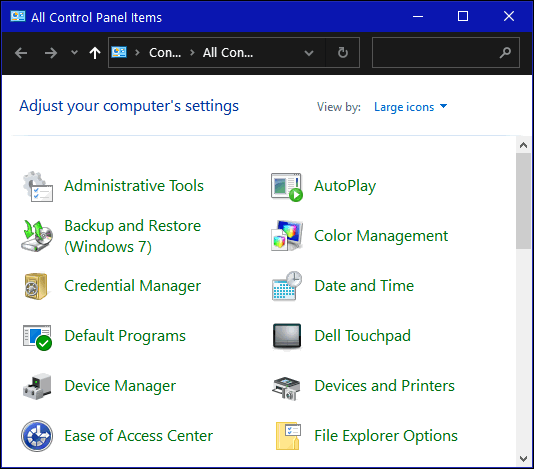Click the scrollbar down arrow
This screenshot has height=469, width=534.
(x=523, y=459)
